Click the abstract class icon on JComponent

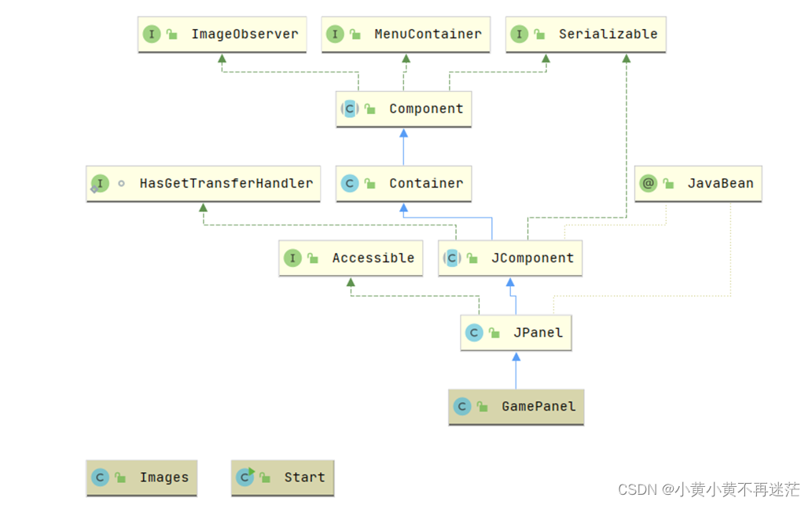pyautogui.click(x=451, y=258)
